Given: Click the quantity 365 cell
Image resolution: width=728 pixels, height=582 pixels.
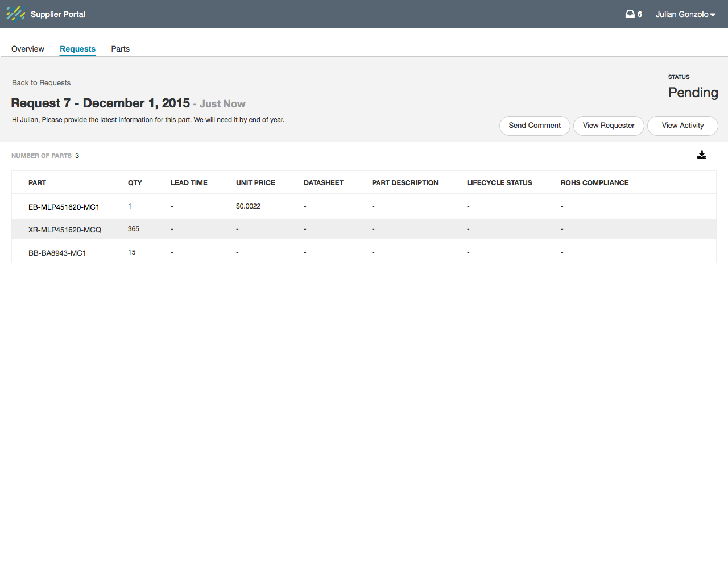Looking at the screenshot, I should click(x=134, y=229).
